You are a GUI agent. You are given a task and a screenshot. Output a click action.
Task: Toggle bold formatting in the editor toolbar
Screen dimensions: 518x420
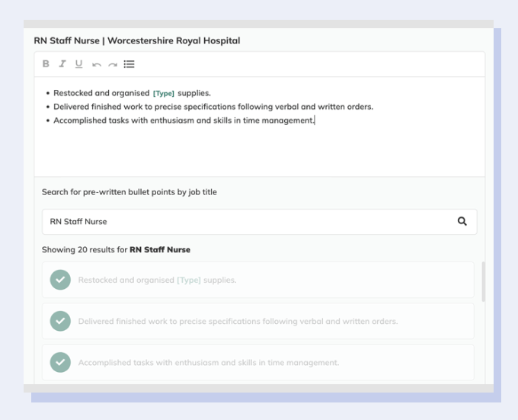(46, 64)
